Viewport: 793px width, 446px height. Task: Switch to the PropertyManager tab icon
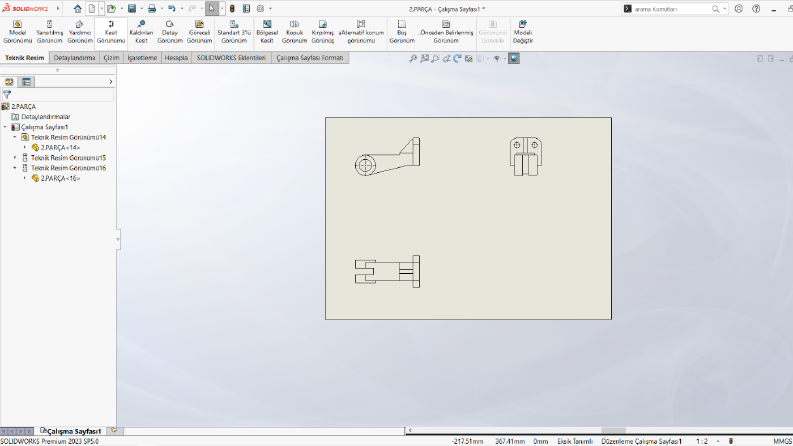coord(26,82)
